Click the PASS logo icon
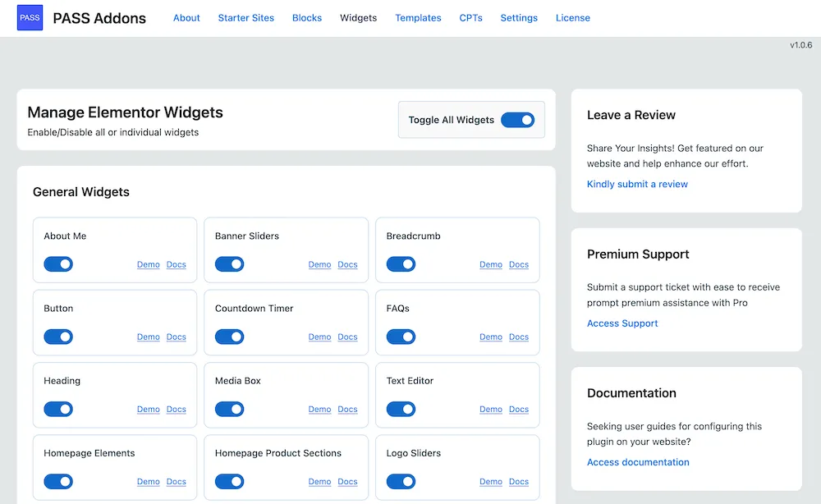The height and width of the screenshot is (504, 821). pos(30,18)
